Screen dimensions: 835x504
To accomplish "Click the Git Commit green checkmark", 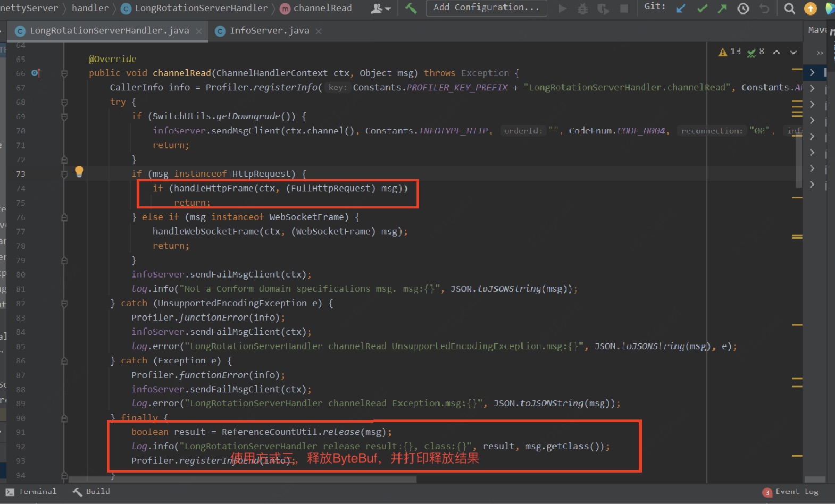I will pos(702,9).
